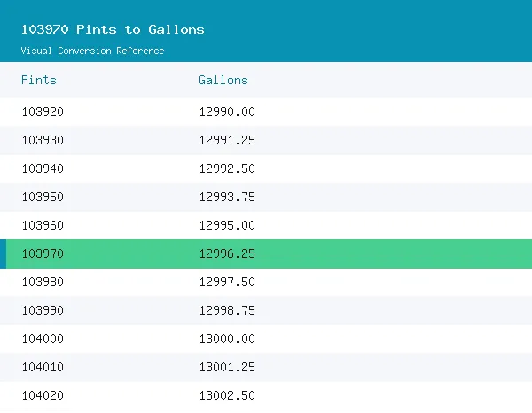
Task: Select the pints cell '103960'
Action: [x=43, y=225]
